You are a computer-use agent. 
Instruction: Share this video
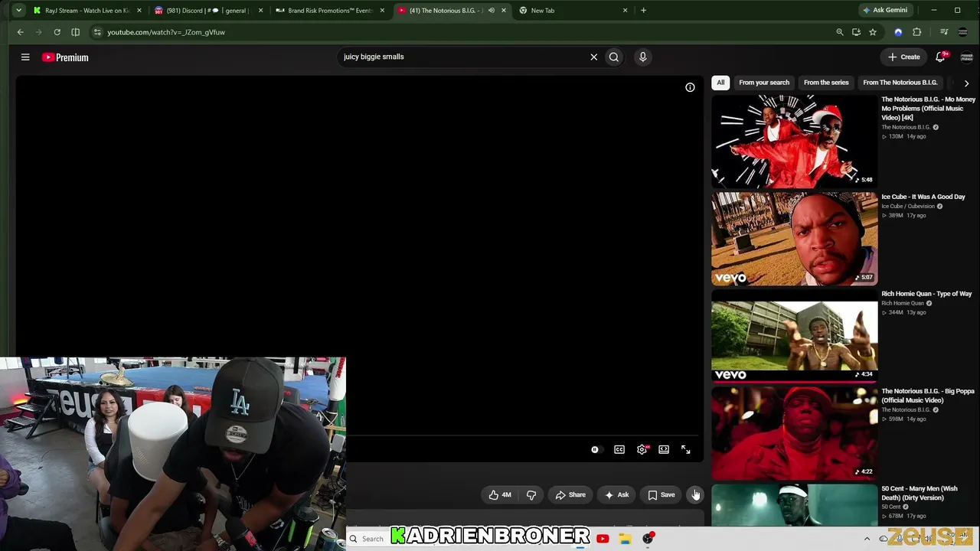click(x=570, y=495)
